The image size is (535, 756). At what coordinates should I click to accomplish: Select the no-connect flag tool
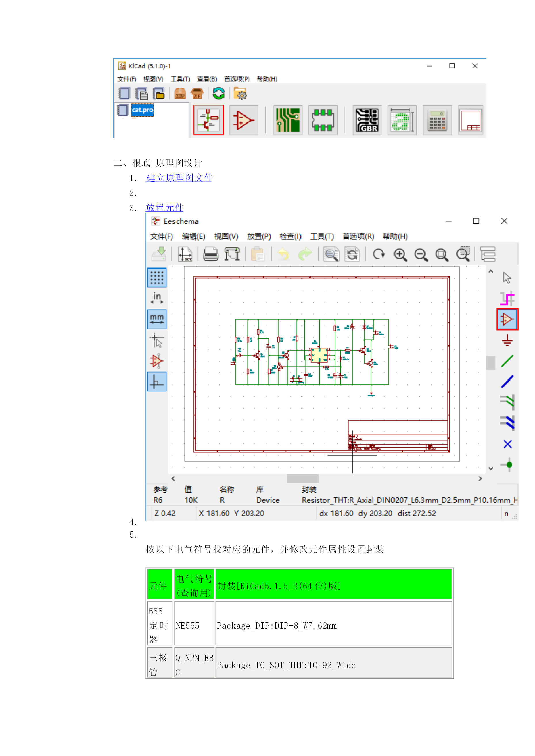507,444
